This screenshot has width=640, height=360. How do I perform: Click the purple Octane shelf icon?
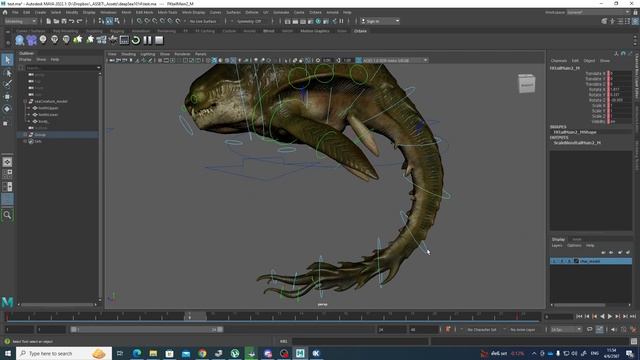pyautogui.click(x=31, y=40)
